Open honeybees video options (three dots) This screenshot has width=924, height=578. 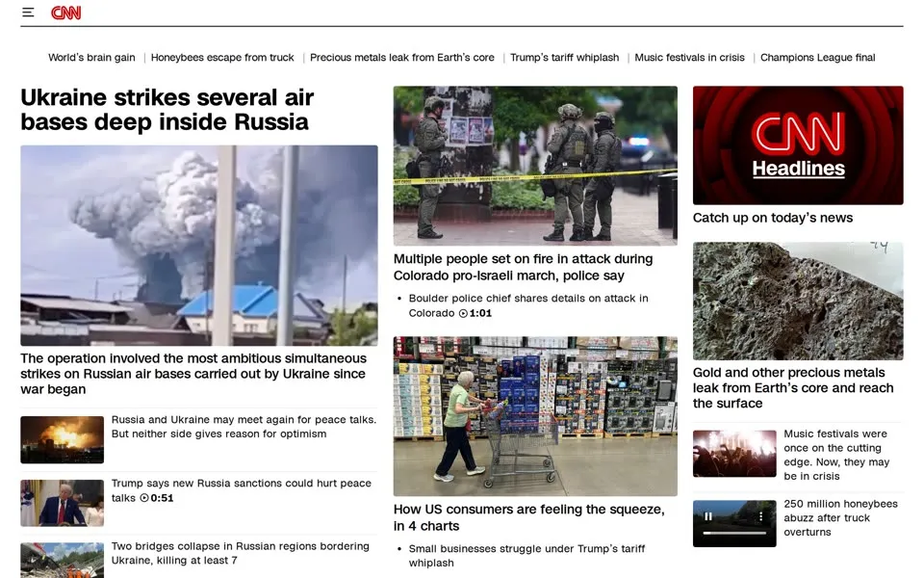[x=760, y=516]
